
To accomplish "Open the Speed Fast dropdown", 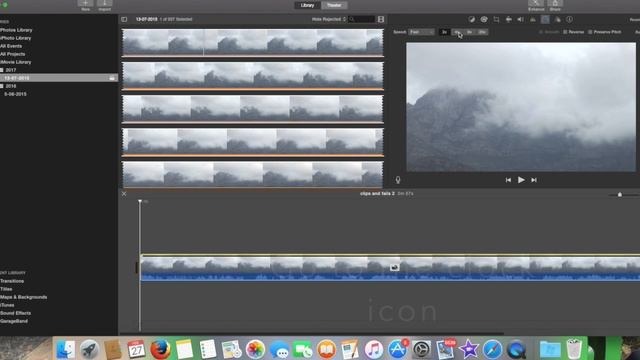I will [x=421, y=32].
